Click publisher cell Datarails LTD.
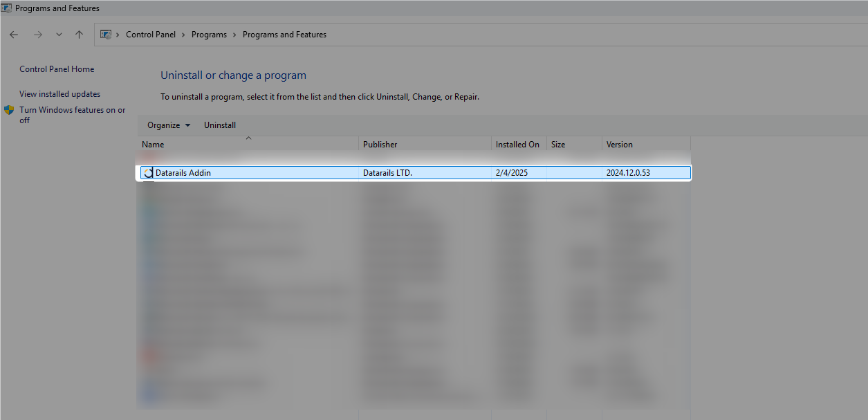The height and width of the screenshot is (420, 868). pos(387,173)
